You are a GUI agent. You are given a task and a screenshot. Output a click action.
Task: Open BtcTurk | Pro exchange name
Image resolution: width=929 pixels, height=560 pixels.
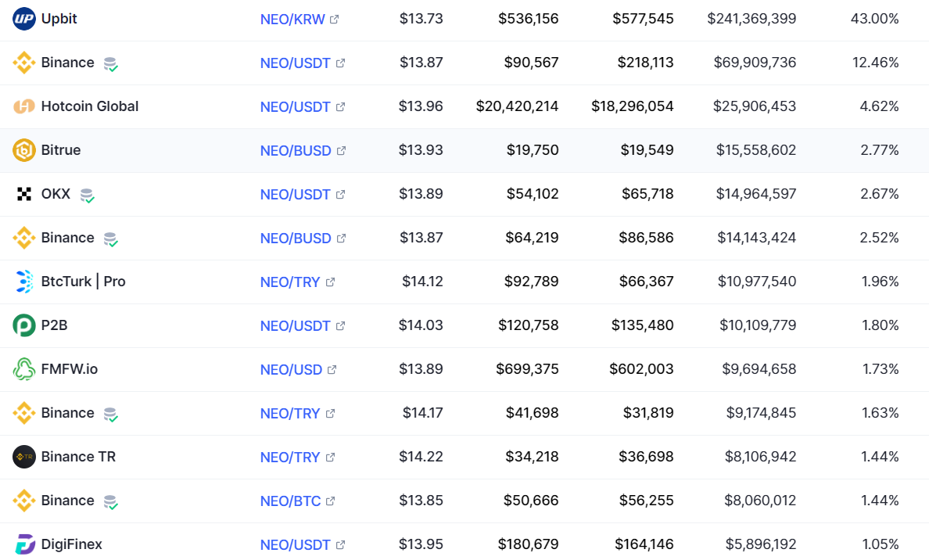tap(83, 282)
